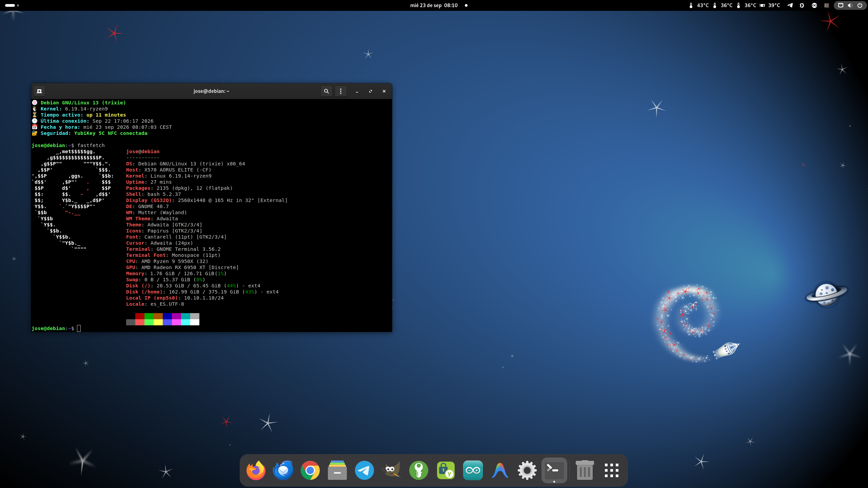This screenshot has height=488, width=868.
Task: Open Google Chrome in the dock
Action: [310, 470]
